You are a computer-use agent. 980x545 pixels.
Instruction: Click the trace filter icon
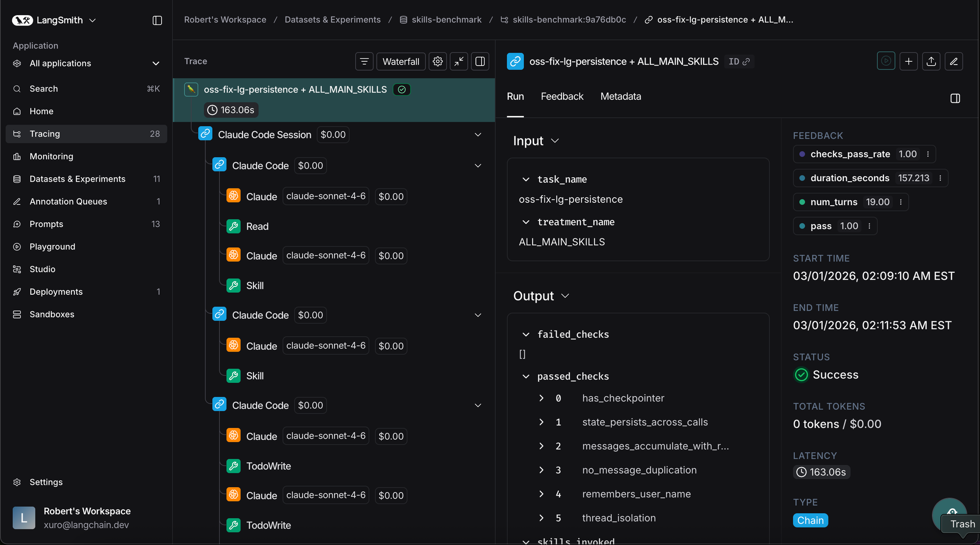364,61
